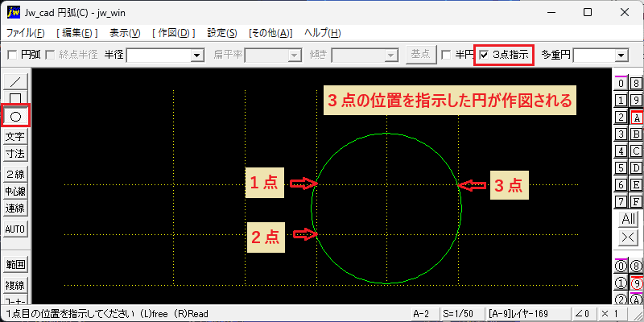The height and width of the screenshot is (322, 644).
Task: Select layer 7 button
Action: coord(621,201)
